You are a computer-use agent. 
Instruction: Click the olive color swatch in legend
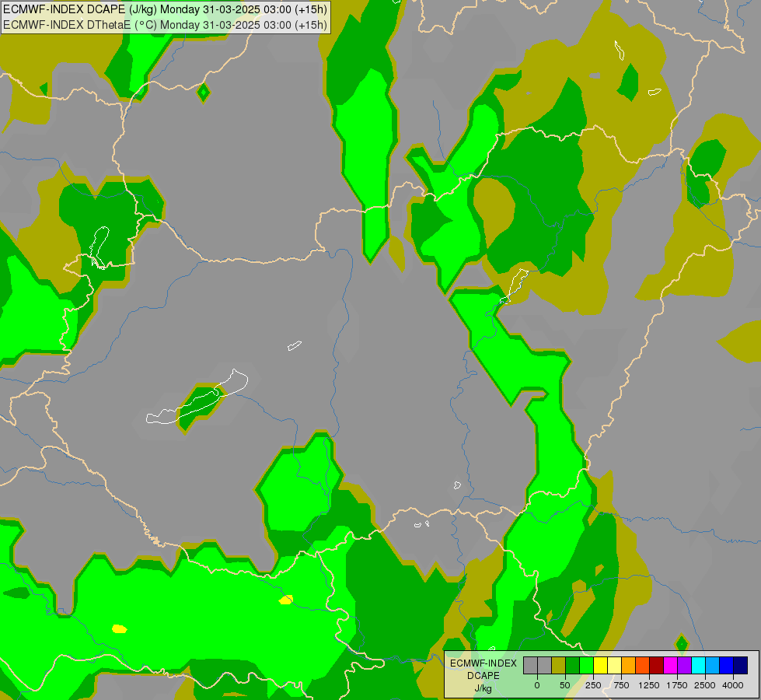[x=559, y=665]
